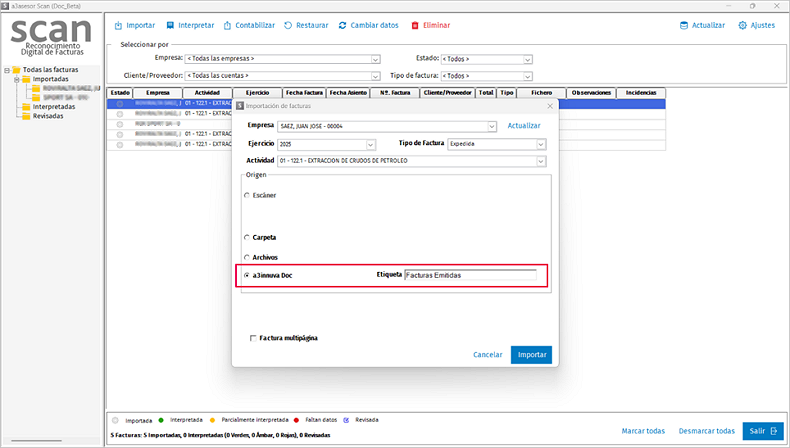790x448 pixels.
Task: Click the Tipo column header
Action: click(507, 93)
